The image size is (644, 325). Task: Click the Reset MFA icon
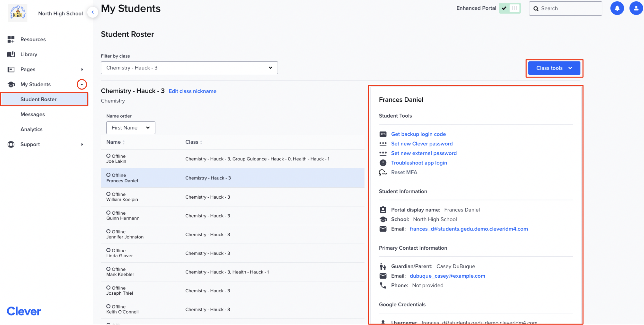383,172
